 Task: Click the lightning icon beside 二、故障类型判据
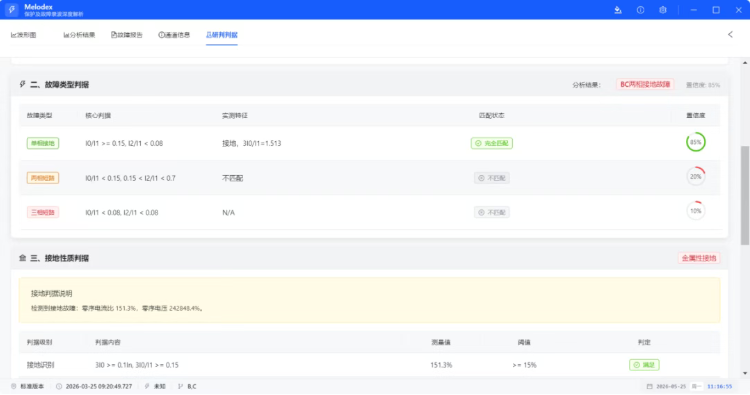tap(22, 84)
